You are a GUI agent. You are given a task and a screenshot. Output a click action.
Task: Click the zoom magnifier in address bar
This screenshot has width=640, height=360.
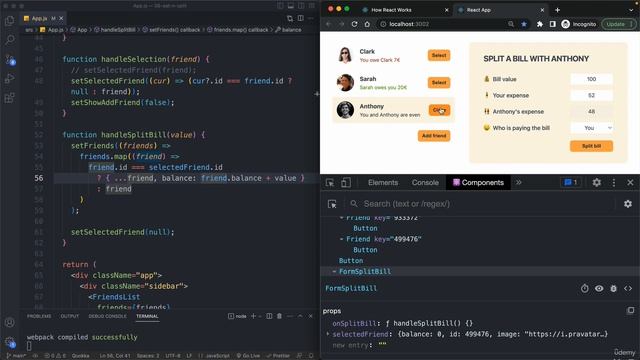pos(511,24)
